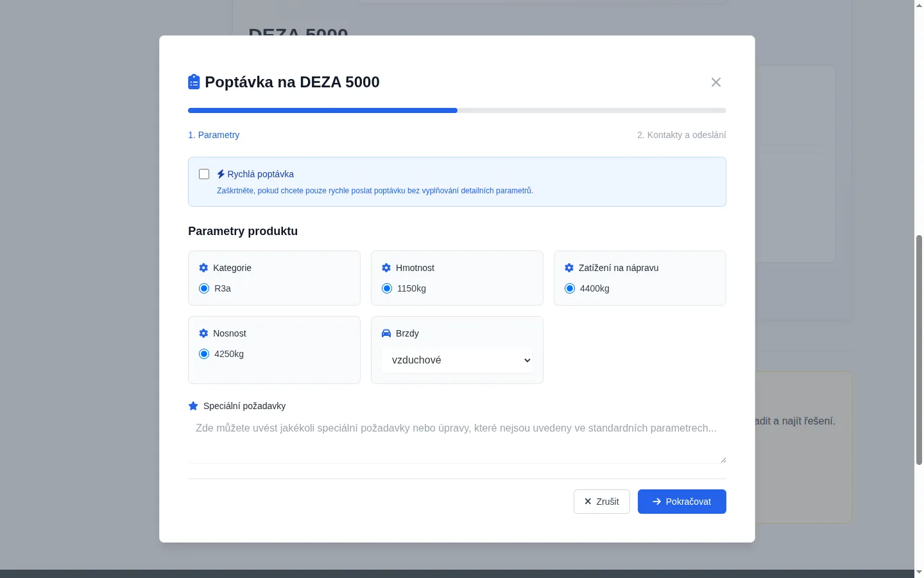Image resolution: width=924 pixels, height=578 pixels.
Task: Click the scrollbar down arrow
Action: pyautogui.click(x=919, y=572)
